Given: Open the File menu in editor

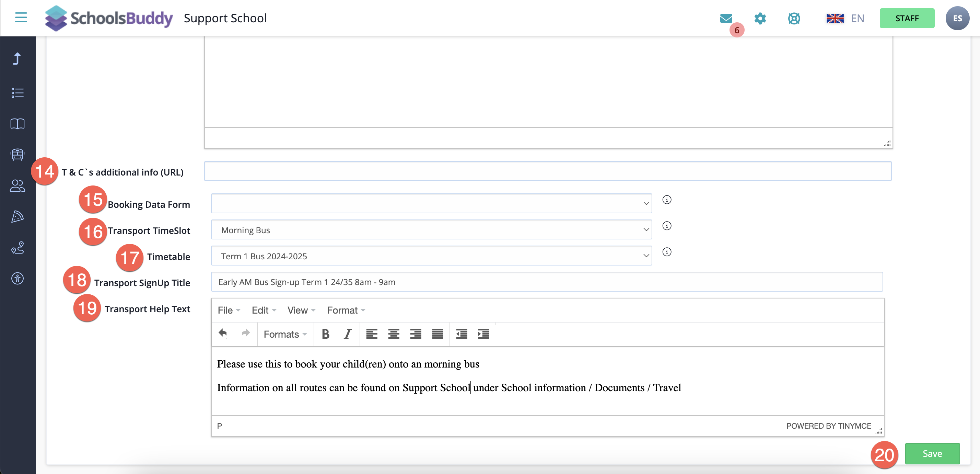Looking at the screenshot, I should [229, 310].
